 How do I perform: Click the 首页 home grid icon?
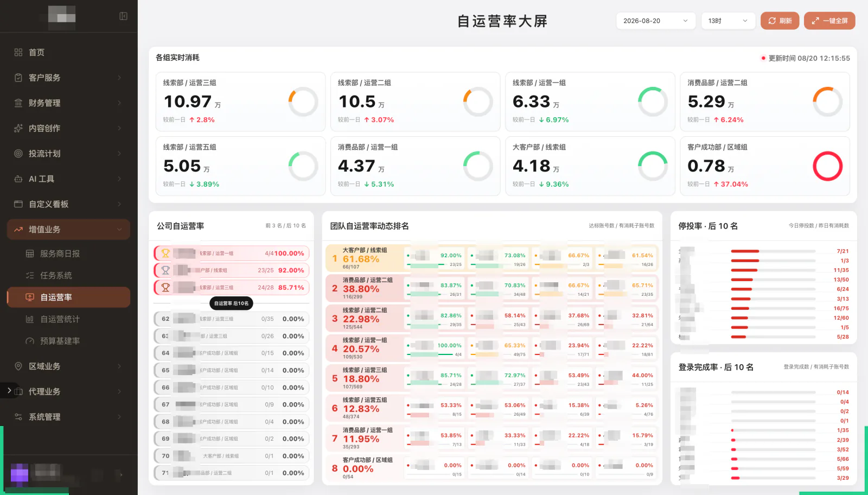18,52
